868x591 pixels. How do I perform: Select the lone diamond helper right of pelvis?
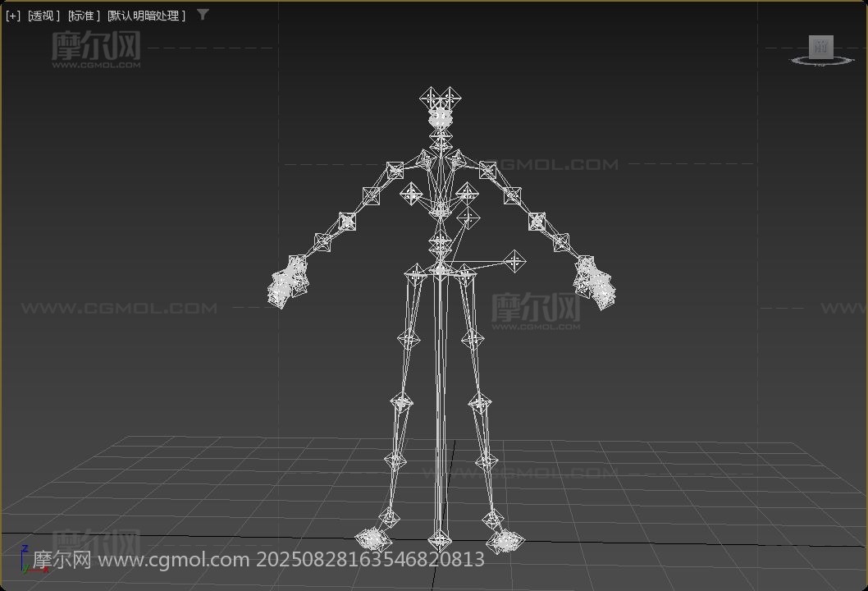[515, 261]
